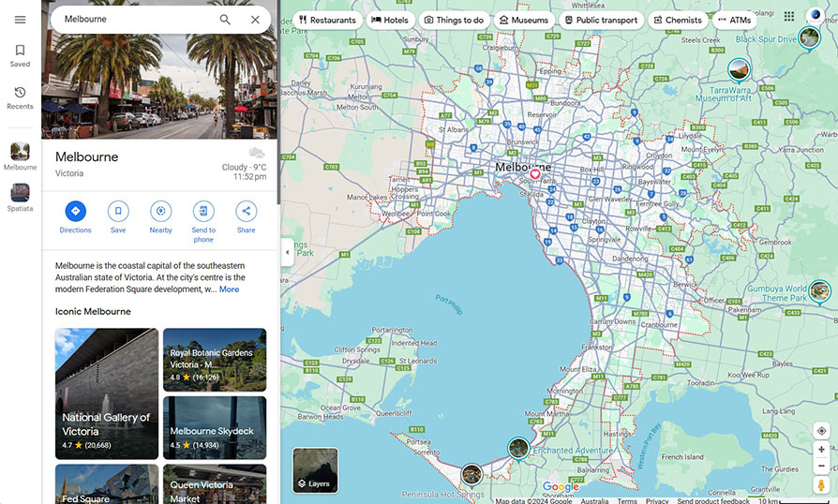Open the Enchanted Adventure photo marker
The image size is (838, 504).
point(517,449)
